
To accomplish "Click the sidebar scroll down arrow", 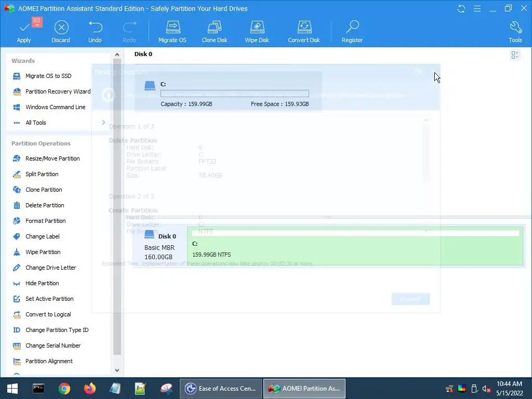I will coord(117,370).
